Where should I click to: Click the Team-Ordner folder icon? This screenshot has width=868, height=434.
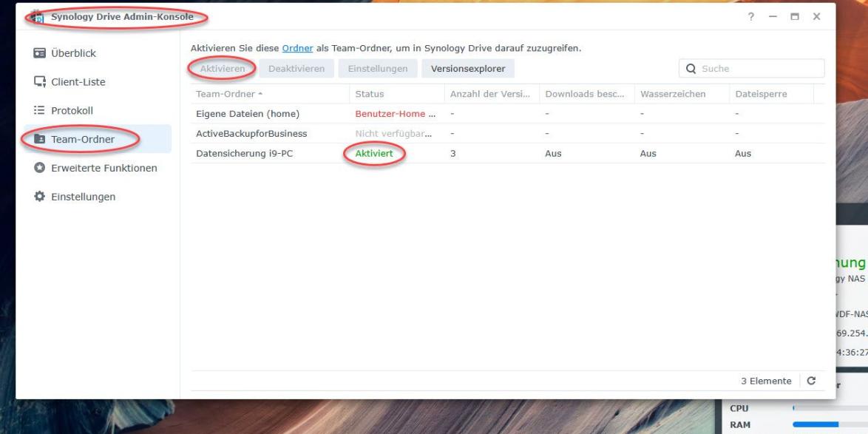click(38, 139)
